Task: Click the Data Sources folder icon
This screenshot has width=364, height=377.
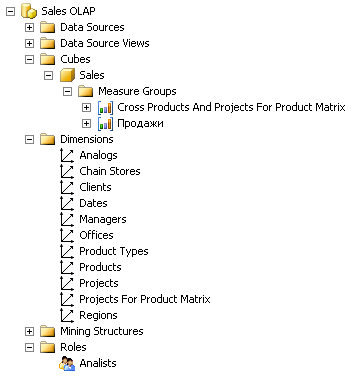Action: (48, 27)
